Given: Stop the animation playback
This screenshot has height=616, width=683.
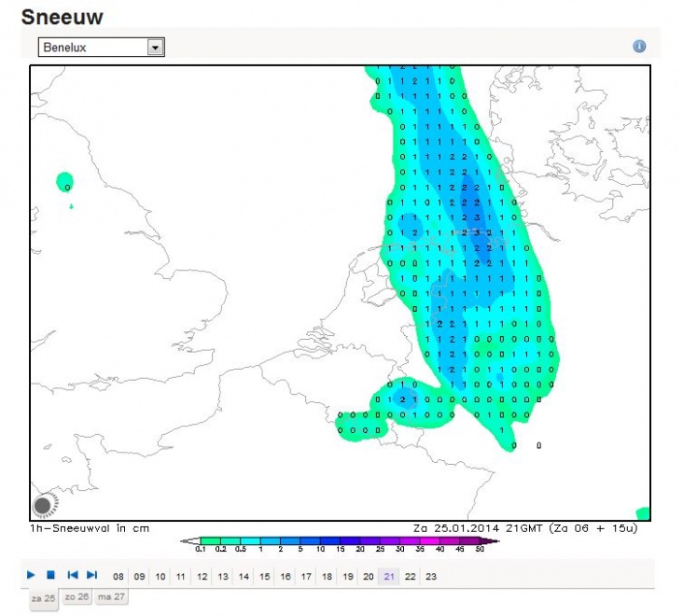Looking at the screenshot, I should tap(51, 575).
